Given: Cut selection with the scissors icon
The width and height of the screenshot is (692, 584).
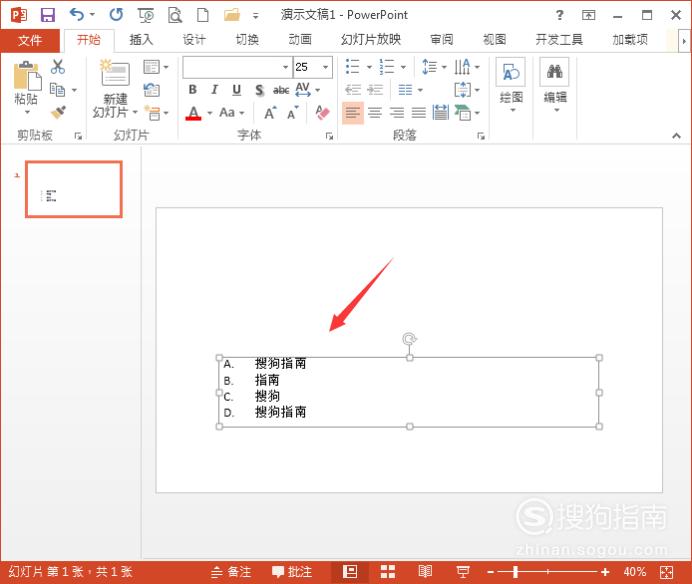Looking at the screenshot, I should point(57,67).
